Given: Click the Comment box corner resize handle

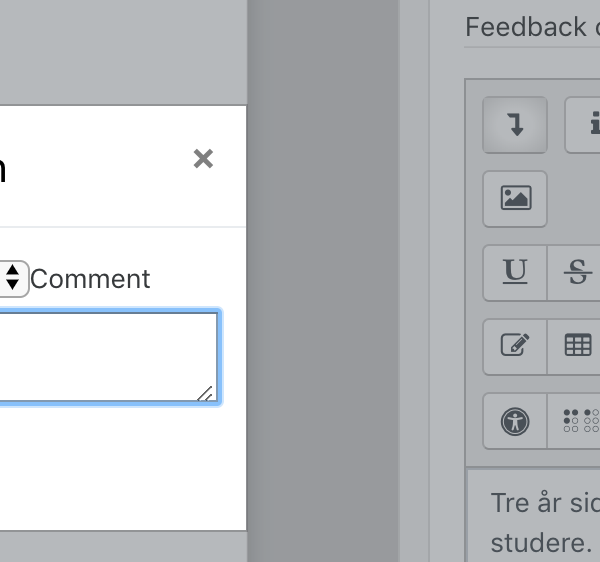Looking at the screenshot, I should coord(206,394).
